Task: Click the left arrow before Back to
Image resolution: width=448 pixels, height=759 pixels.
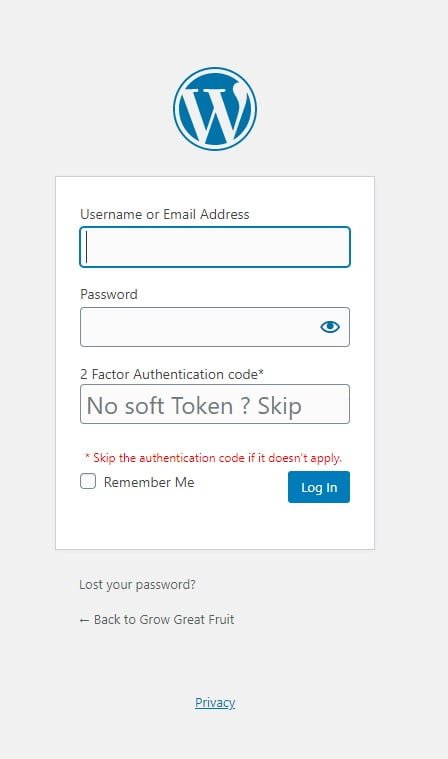Action: [84, 620]
